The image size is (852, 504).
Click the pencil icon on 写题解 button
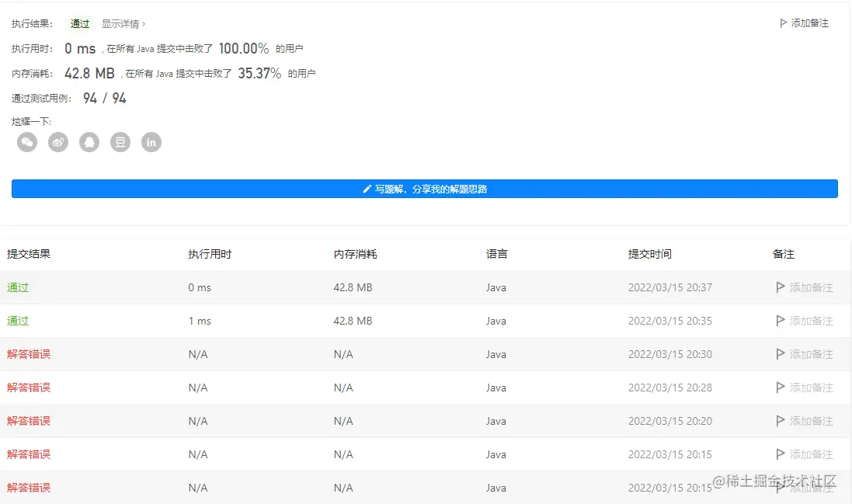367,189
